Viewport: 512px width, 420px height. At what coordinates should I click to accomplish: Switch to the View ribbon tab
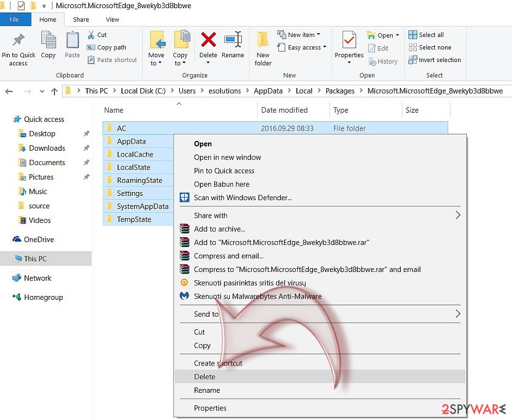[x=112, y=20]
